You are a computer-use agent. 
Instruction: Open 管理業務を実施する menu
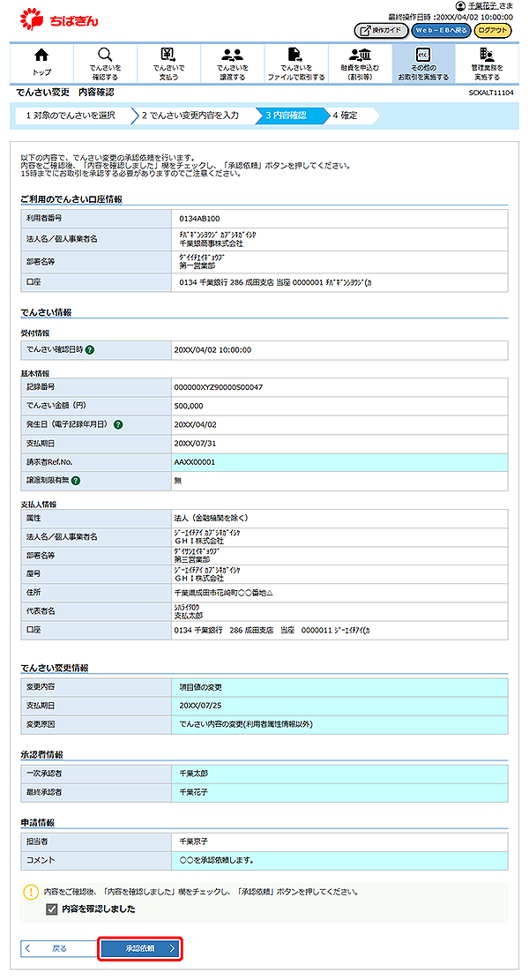486,62
